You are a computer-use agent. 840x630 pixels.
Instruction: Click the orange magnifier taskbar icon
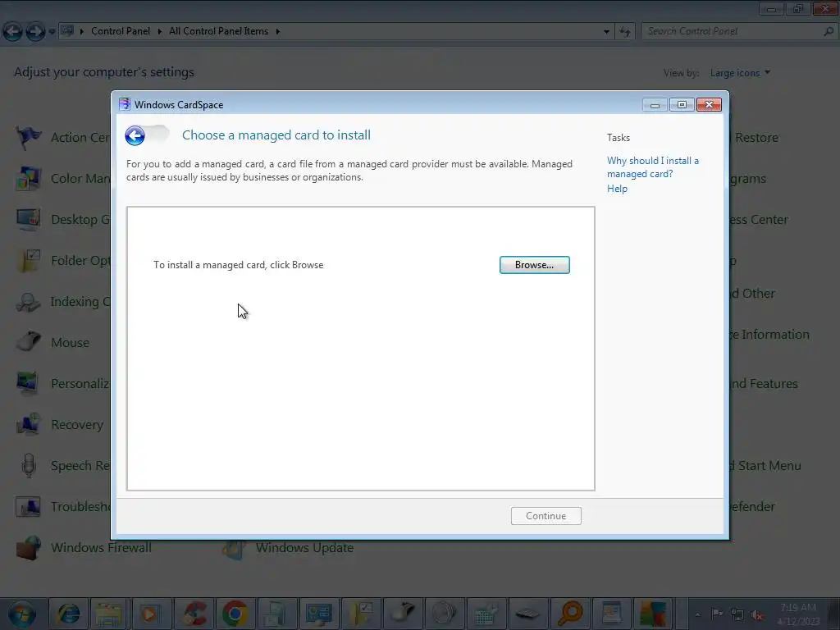(569, 614)
